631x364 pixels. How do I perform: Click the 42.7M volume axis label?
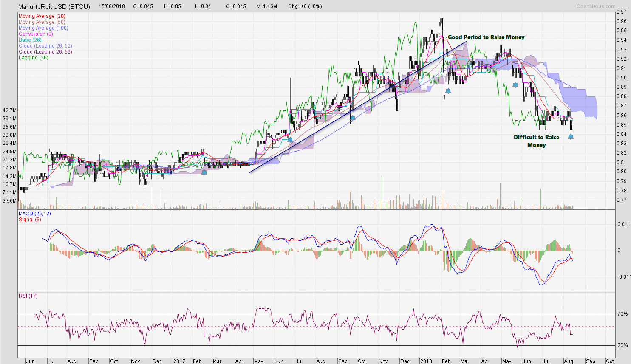[x=9, y=110]
